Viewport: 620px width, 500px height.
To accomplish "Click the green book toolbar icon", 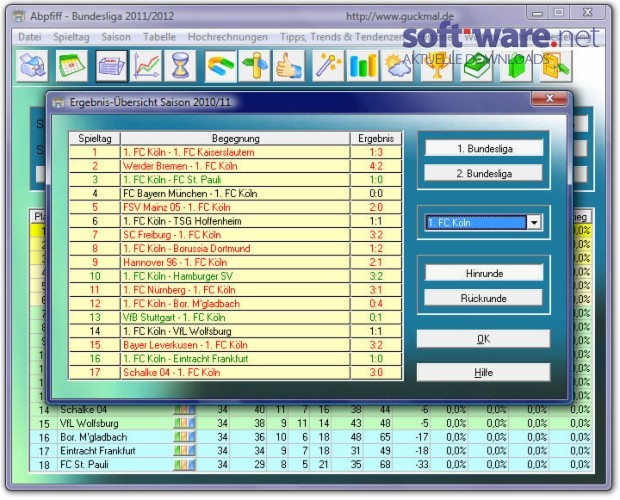I will (x=476, y=66).
